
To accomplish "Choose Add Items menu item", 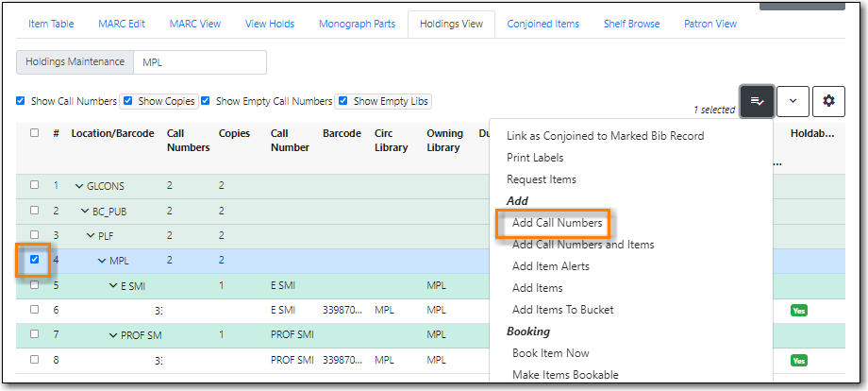I will pos(537,288).
